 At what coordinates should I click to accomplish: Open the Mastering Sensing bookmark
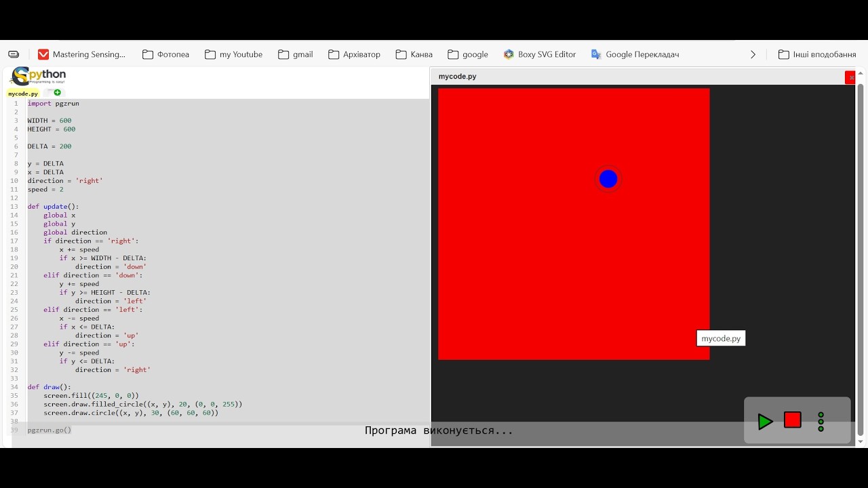82,54
